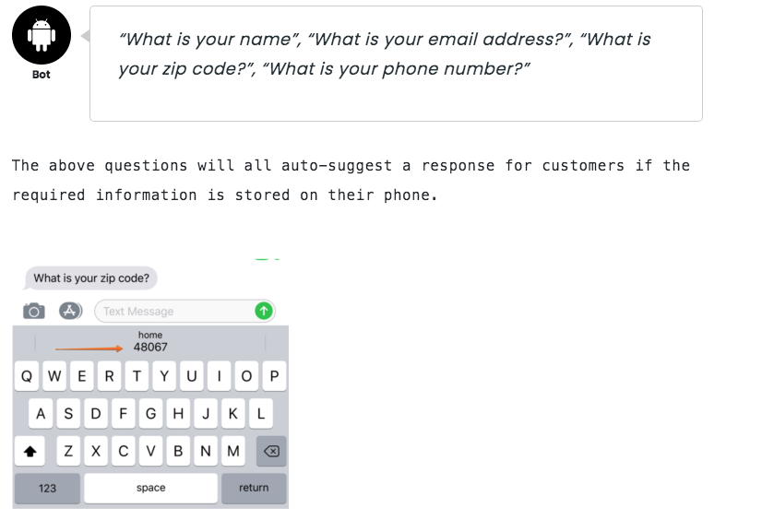Image resolution: width=774 pixels, height=532 pixels.
Task: Click the Android bot avatar
Action: [x=41, y=35]
